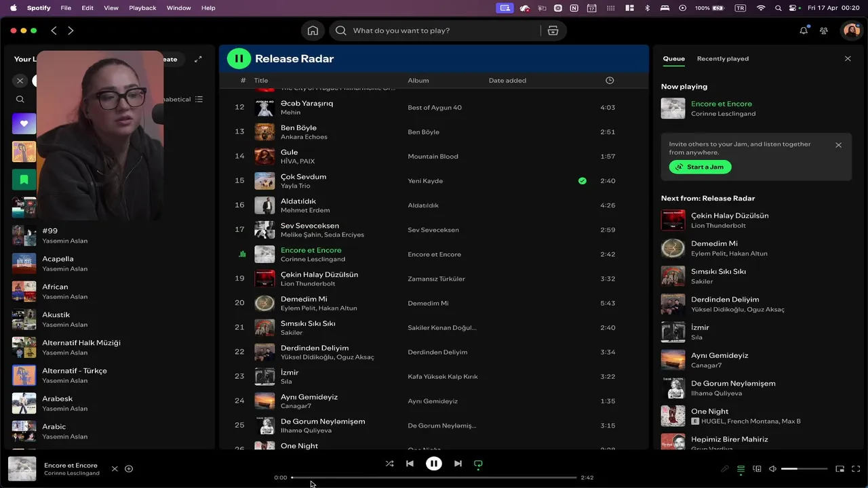Image resolution: width=868 pixels, height=488 pixels.
Task: Sort tracks by Date added column
Action: (507, 80)
